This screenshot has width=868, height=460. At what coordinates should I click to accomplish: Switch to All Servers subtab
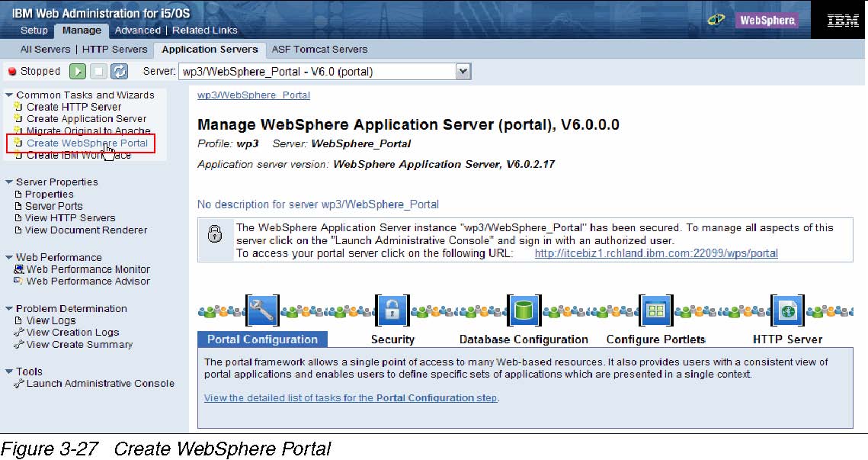46,50
